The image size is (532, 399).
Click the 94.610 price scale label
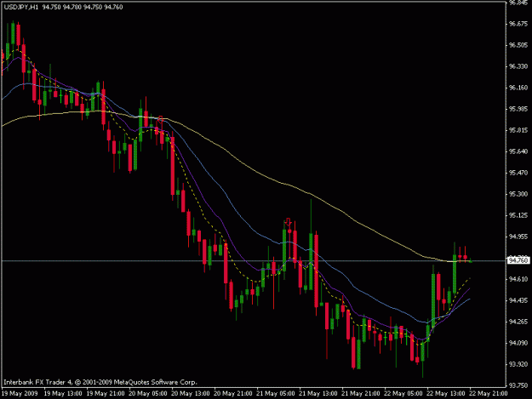tap(518, 279)
